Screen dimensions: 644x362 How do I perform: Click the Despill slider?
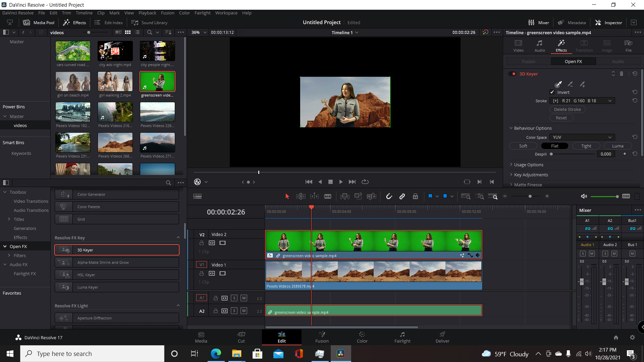click(x=573, y=154)
